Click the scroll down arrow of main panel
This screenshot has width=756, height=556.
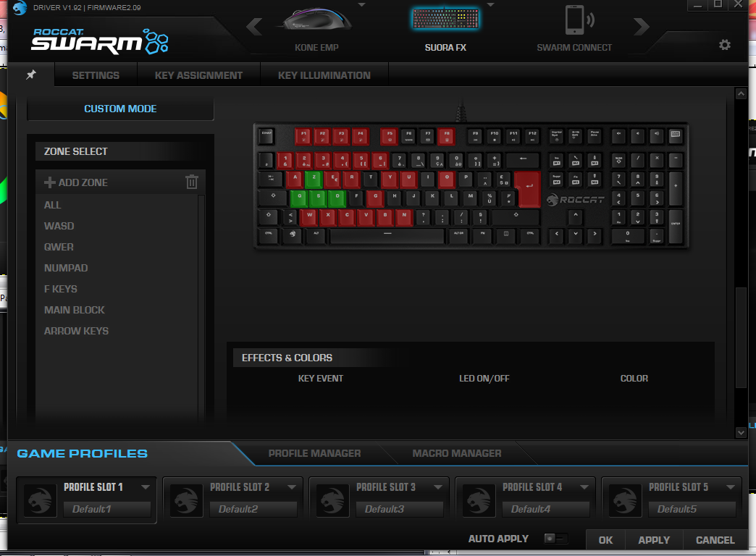[741, 432]
